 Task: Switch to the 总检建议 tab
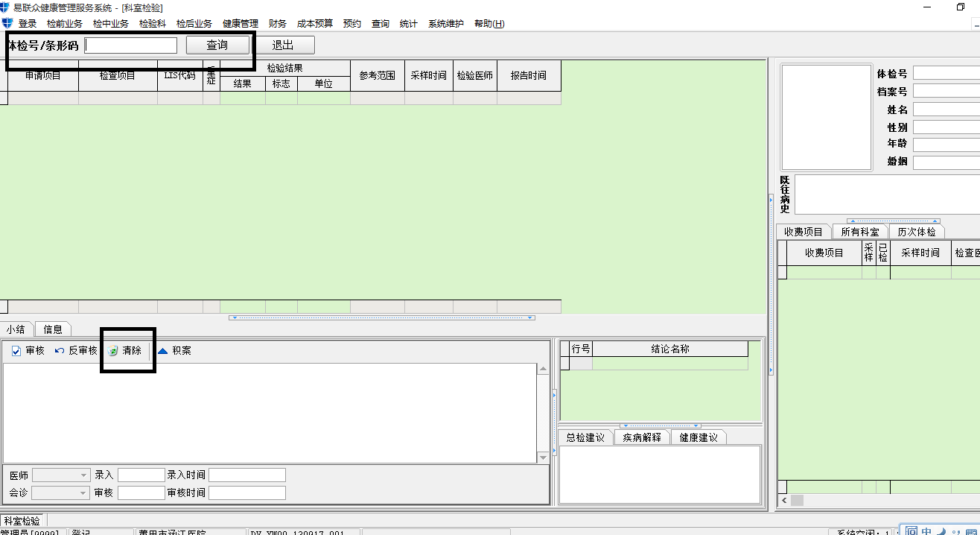[586, 437]
